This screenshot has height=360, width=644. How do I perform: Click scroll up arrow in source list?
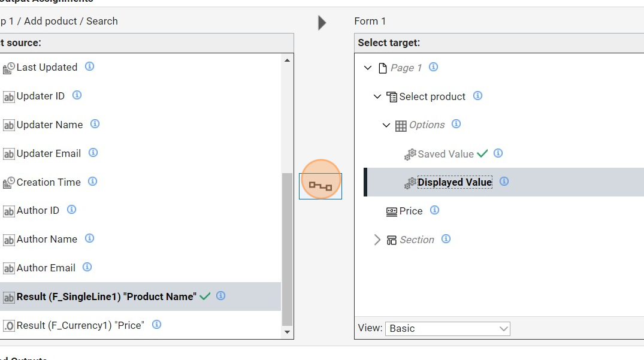(287, 60)
